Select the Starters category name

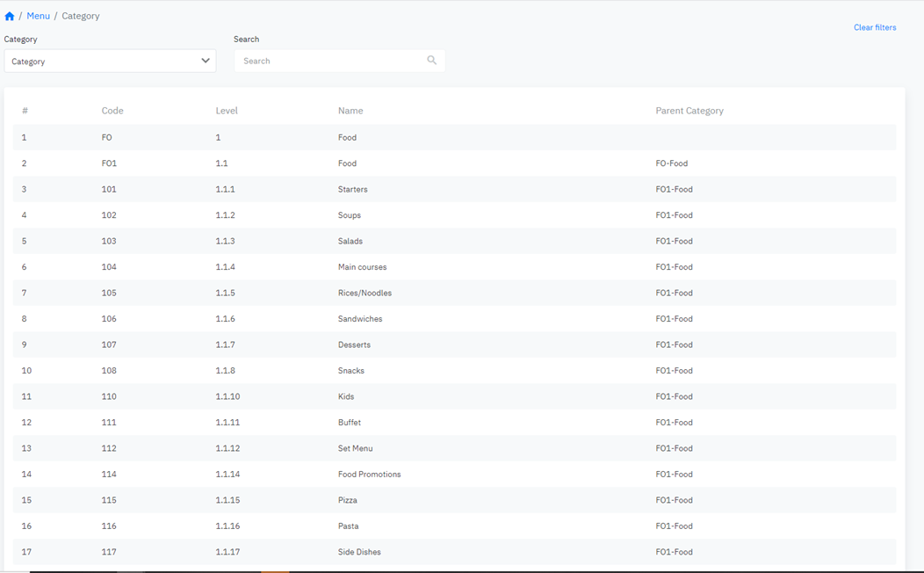coord(352,189)
